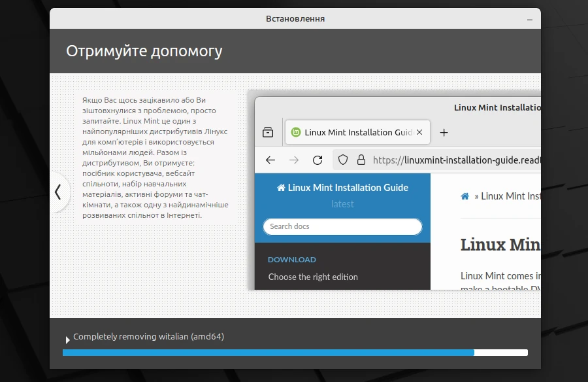588x382 pixels.
Task: Go to the previous slide with the left chevron
Action: [x=58, y=192]
